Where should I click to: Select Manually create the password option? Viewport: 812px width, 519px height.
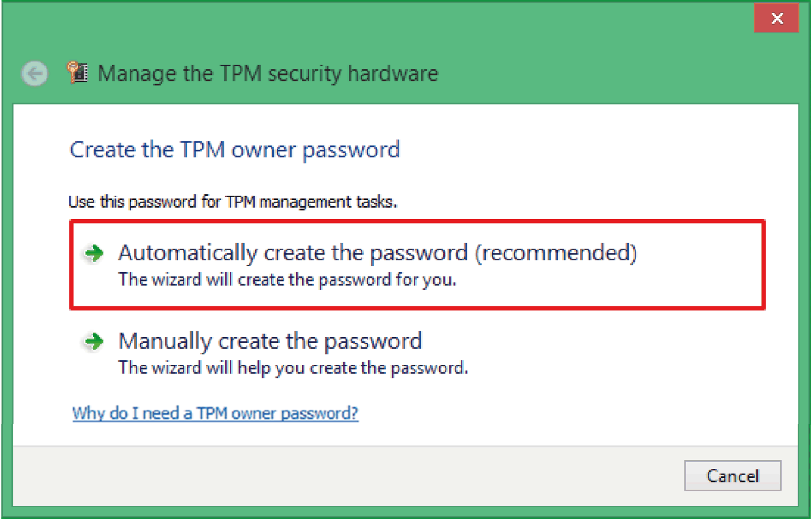tap(270, 341)
